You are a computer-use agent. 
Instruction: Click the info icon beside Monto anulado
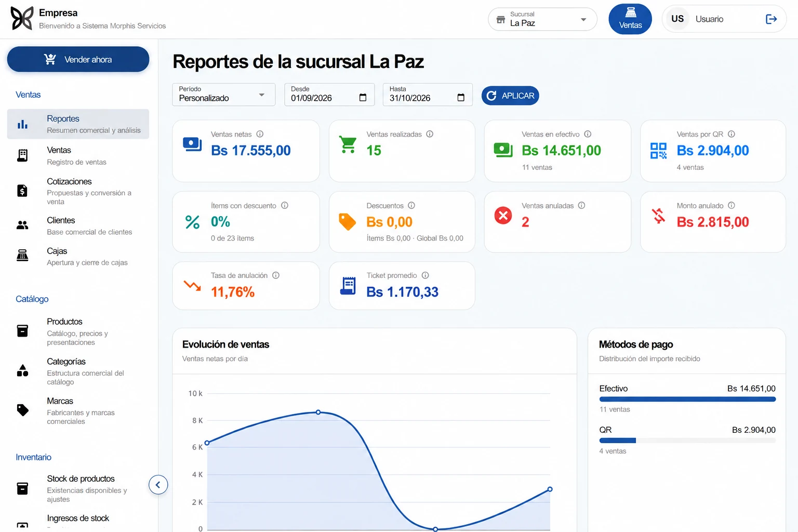coord(731,205)
